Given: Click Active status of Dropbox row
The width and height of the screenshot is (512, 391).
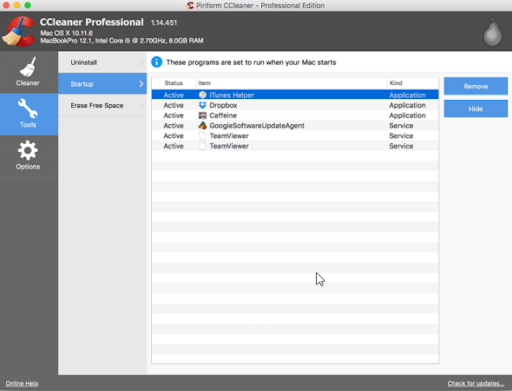Looking at the screenshot, I should (173, 105).
